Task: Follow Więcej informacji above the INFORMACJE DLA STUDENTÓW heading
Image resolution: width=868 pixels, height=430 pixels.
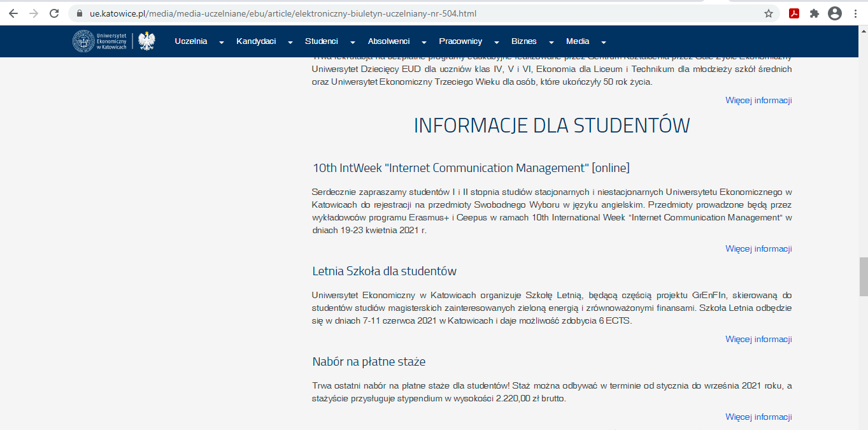Action: 758,100
